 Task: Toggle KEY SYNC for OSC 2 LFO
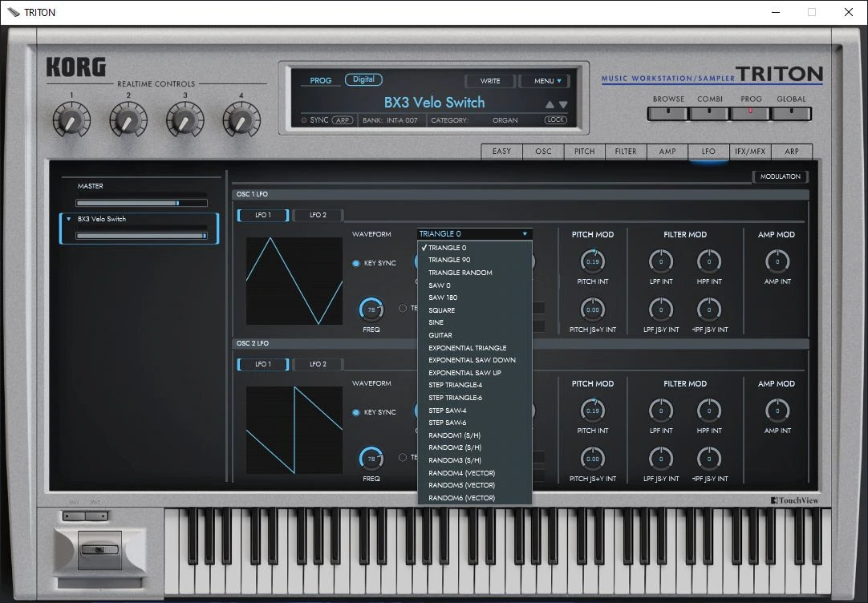[356, 413]
